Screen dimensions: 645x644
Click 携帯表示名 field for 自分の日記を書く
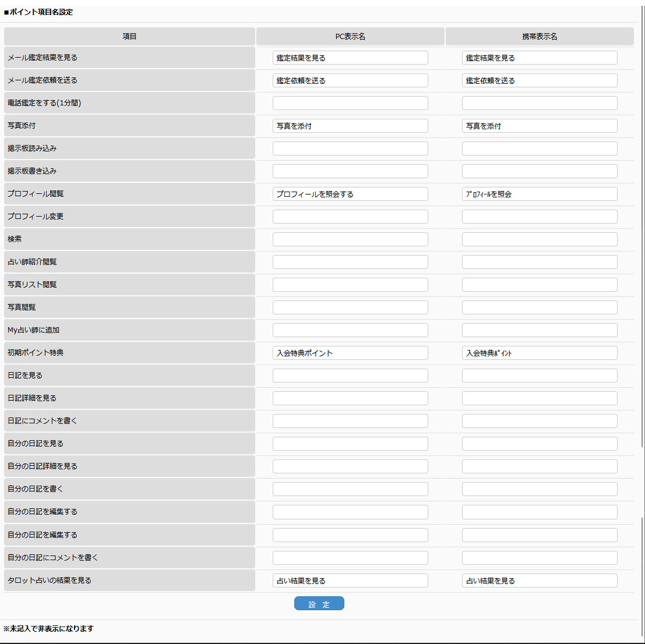tap(540, 489)
